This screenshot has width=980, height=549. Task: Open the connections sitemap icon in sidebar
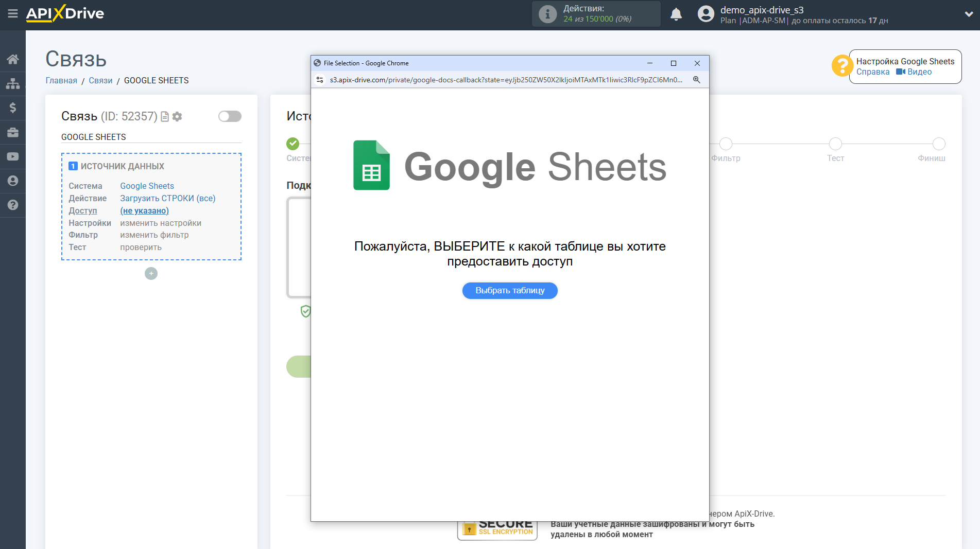pyautogui.click(x=13, y=83)
